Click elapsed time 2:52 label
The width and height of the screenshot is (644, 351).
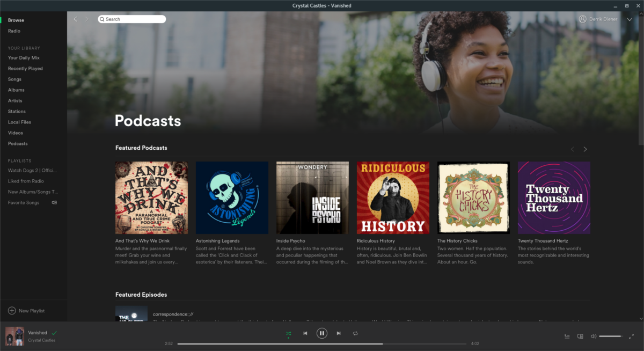[169, 343]
